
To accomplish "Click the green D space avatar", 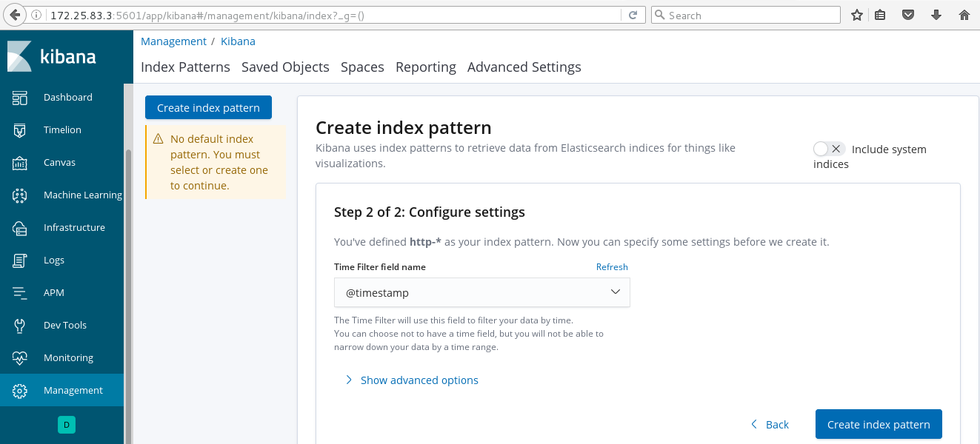I will (67, 425).
